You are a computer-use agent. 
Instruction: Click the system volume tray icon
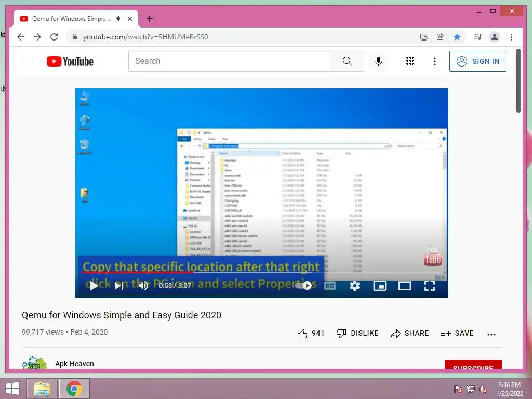tap(483, 389)
